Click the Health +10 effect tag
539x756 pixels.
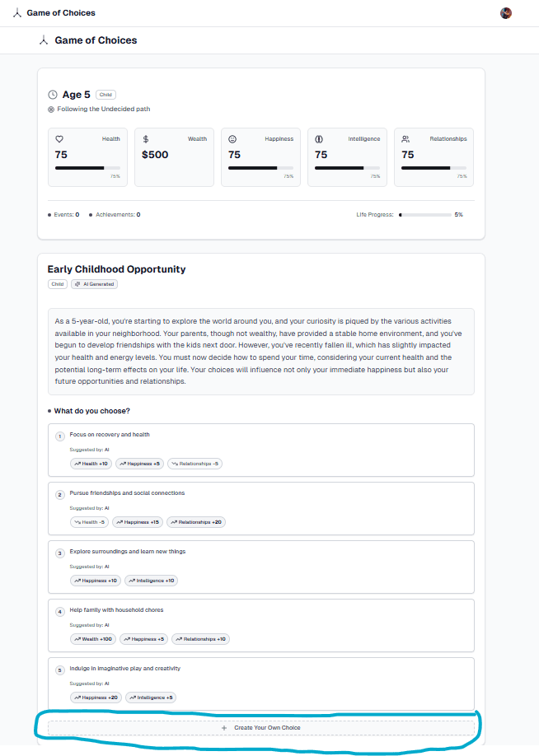(x=91, y=464)
